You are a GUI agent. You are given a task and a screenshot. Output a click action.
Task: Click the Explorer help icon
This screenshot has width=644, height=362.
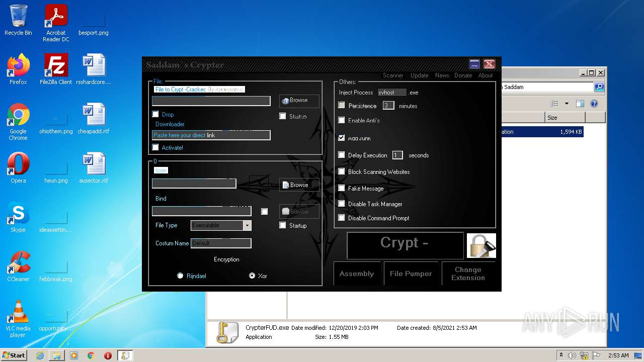[594, 104]
